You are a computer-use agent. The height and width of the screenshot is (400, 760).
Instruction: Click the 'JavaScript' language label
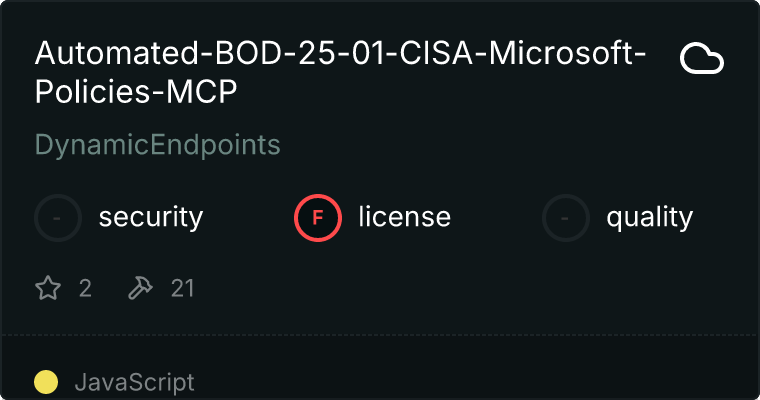coord(135,382)
